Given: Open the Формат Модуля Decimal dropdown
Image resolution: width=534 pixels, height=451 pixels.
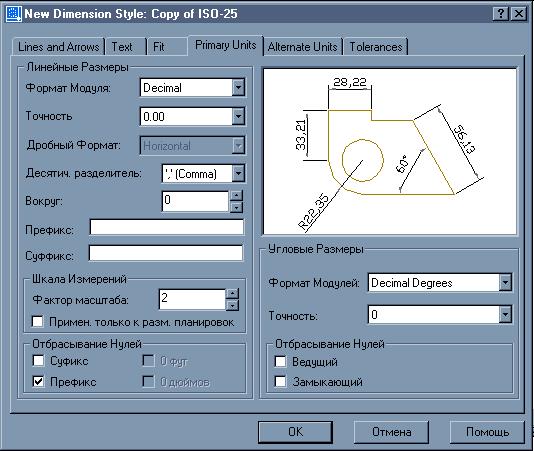Looking at the screenshot, I should [238, 88].
